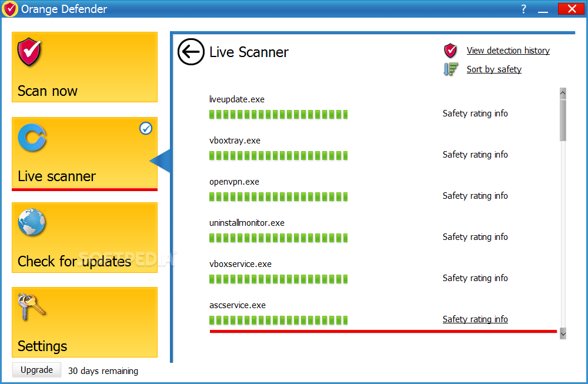The width and height of the screenshot is (588, 384).
Task: Open Safety rating info for vboxtray.exe
Action: [475, 155]
